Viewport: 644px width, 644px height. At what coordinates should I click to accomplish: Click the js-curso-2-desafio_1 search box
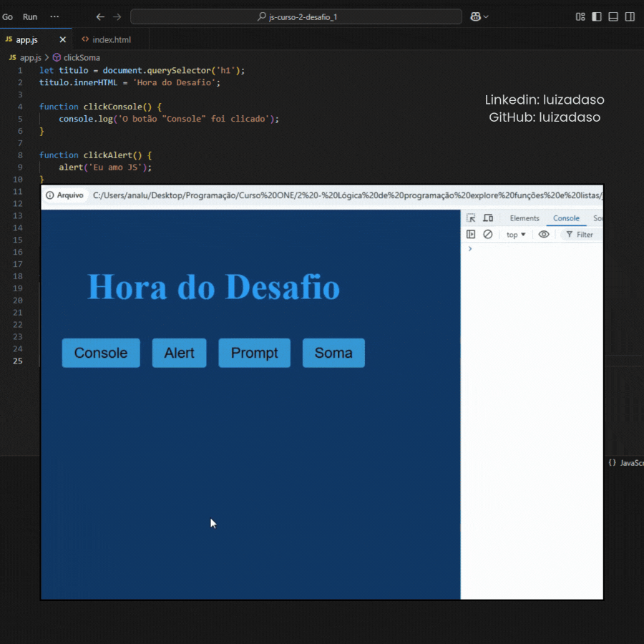(296, 17)
